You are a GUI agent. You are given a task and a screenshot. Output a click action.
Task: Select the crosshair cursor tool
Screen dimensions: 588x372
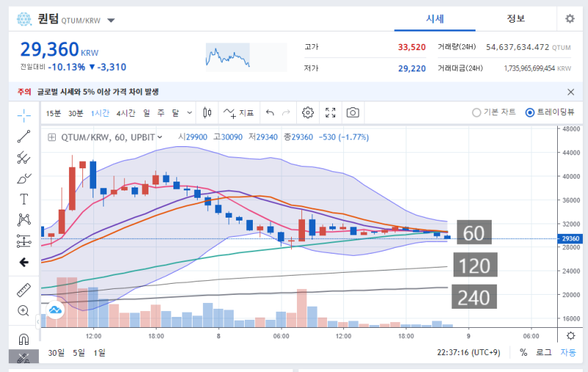[x=24, y=115]
